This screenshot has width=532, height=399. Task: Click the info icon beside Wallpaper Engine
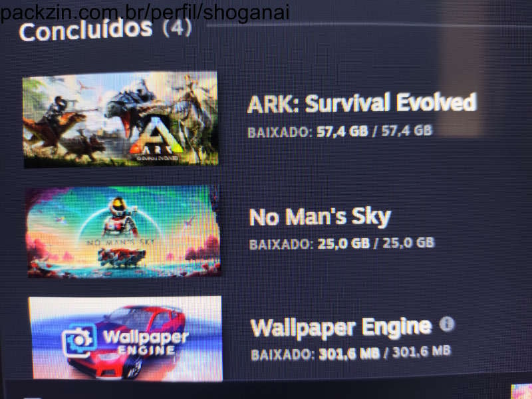tap(447, 324)
